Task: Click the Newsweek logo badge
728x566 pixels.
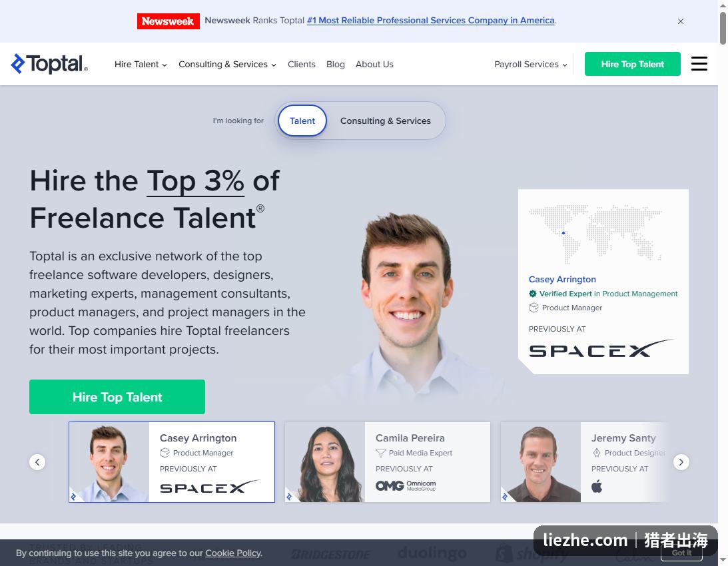Action: coord(168,21)
